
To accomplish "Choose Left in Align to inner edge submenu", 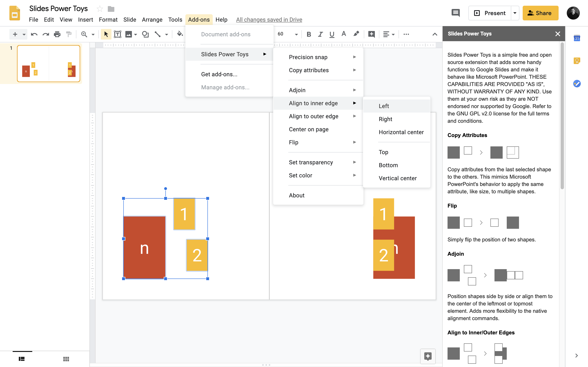I will point(384,106).
